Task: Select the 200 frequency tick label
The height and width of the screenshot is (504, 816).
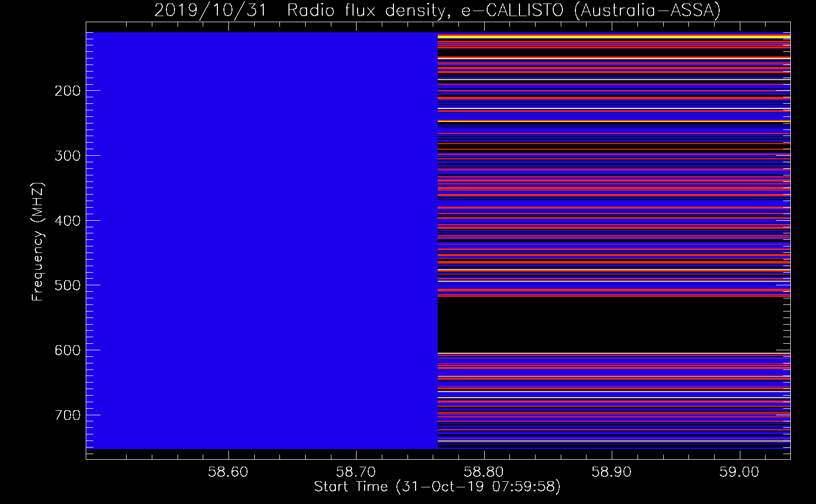Action: (68, 91)
